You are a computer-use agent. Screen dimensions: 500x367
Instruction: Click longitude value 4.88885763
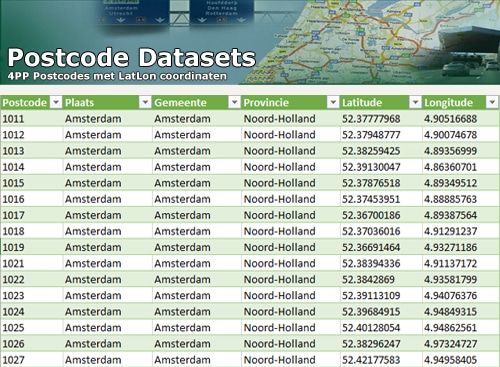click(451, 199)
